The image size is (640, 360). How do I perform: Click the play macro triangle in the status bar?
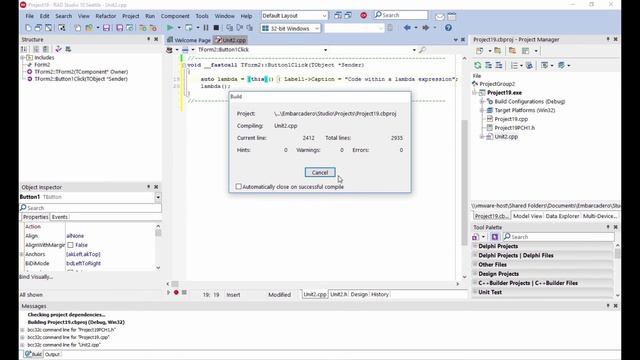[168, 292]
